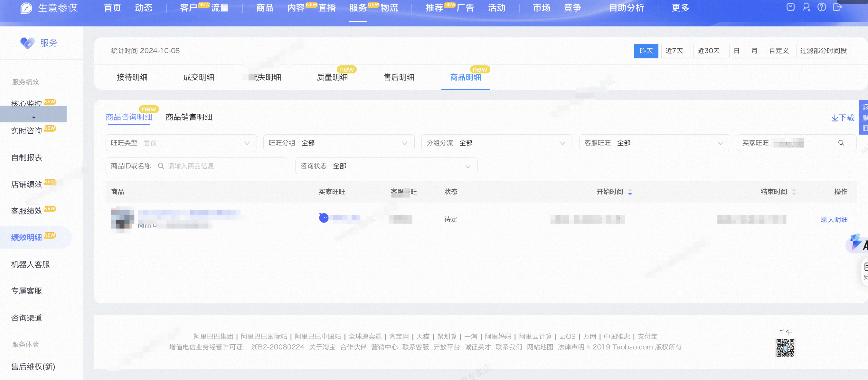Open the 市场 top menu
Image resolution: width=868 pixels, height=380 pixels.
[541, 8]
